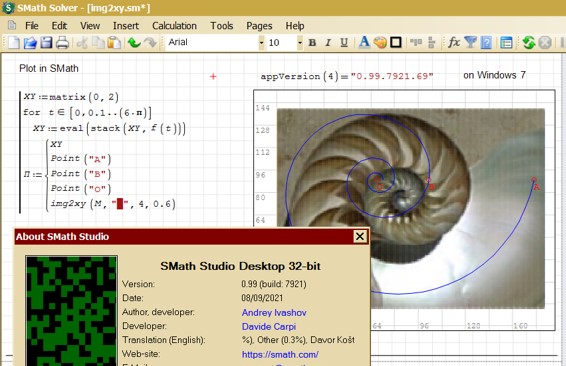566x366 pixels.
Task: Expand the Arial font dropdown
Action: (261, 43)
